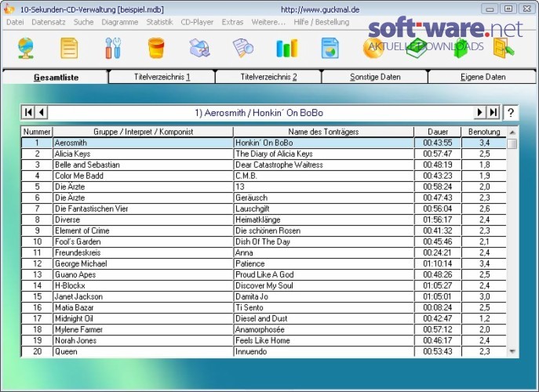Switch to the Gesamtliste tab
Image resolution: width=539 pixels, height=392 pixels.
pyautogui.click(x=56, y=77)
